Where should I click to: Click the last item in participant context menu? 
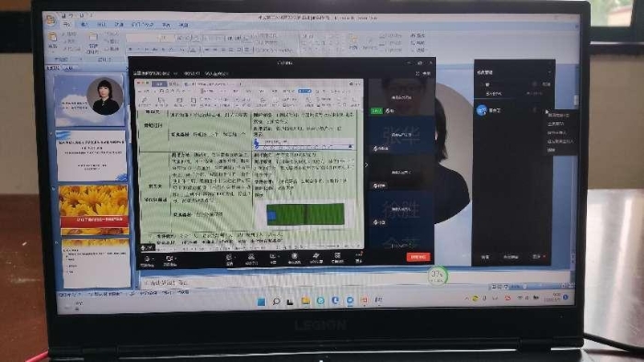tap(552, 150)
